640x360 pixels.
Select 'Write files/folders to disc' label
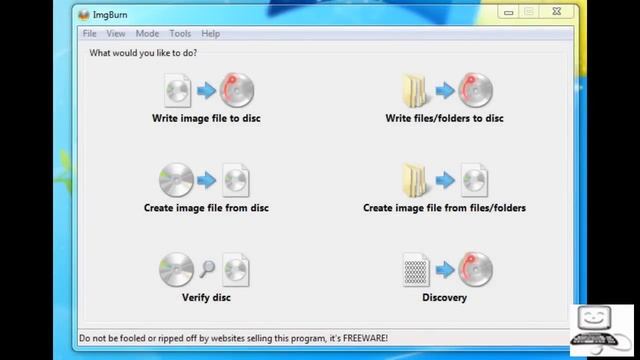click(444, 118)
